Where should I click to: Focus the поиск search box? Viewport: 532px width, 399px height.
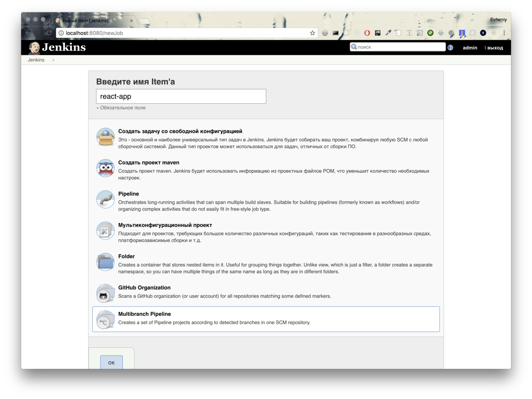tap(398, 47)
